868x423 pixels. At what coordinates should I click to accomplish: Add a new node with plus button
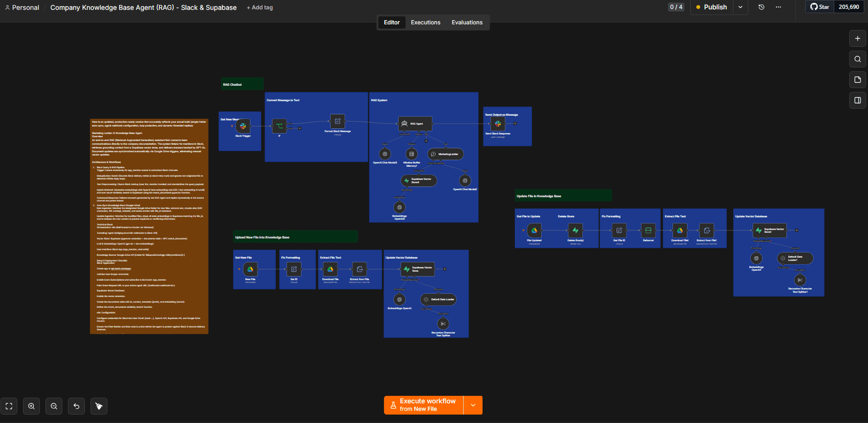858,38
